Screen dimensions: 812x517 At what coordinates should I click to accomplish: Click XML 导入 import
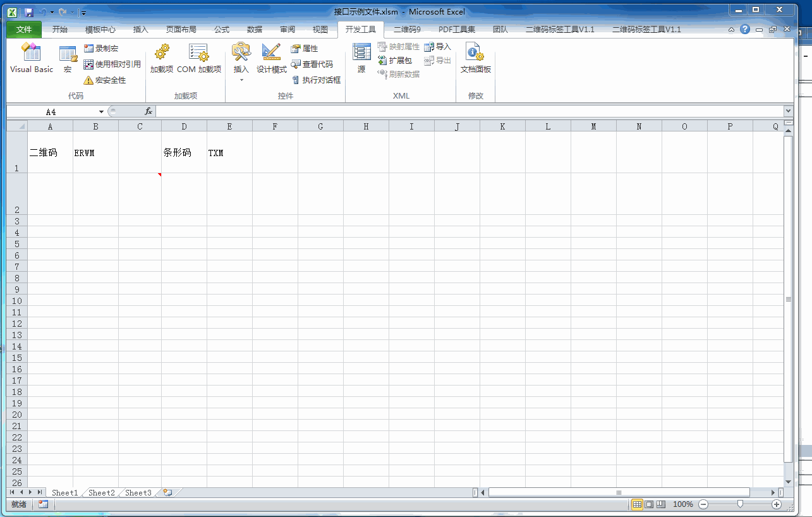[438, 47]
